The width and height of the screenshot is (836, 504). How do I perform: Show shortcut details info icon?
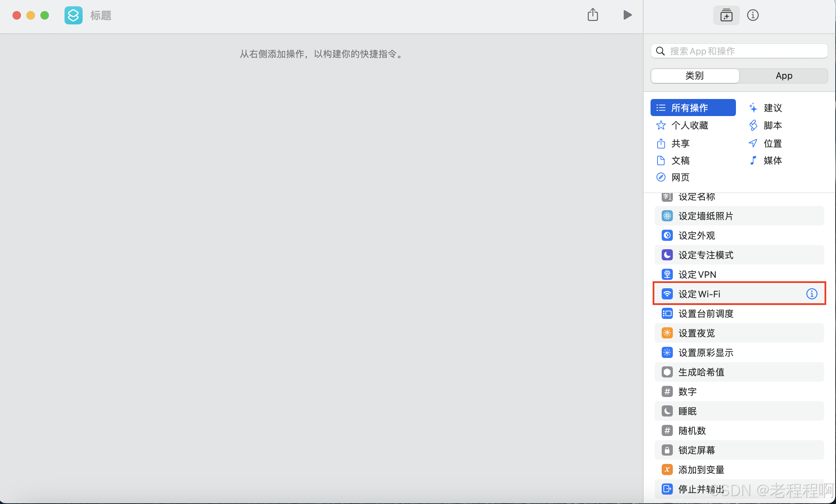753,15
